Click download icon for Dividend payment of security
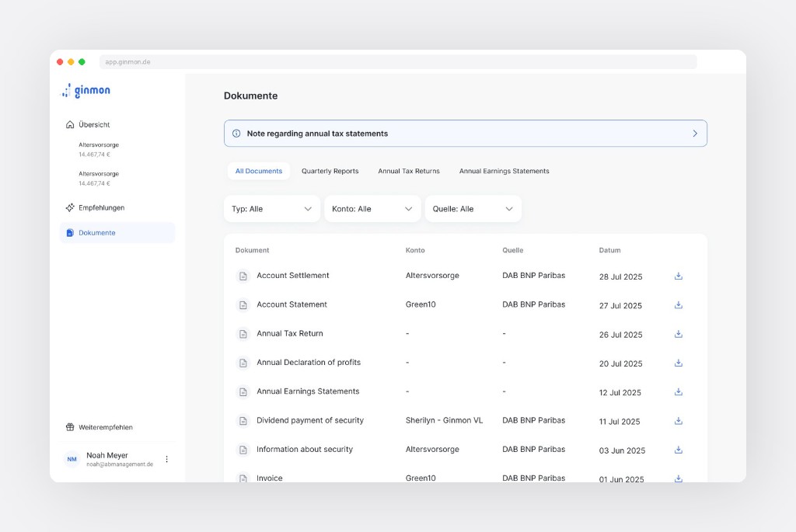 678,421
